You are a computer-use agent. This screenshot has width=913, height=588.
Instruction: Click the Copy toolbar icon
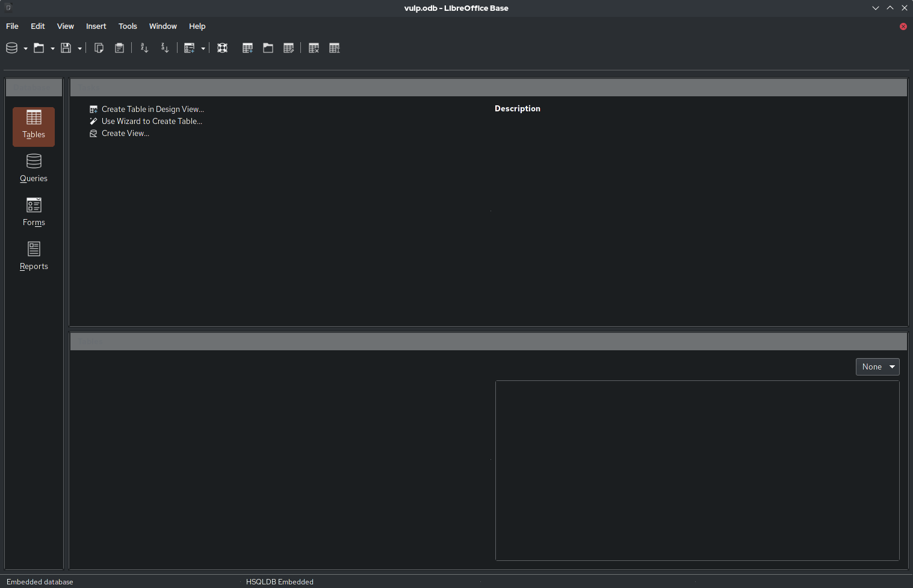[99, 48]
